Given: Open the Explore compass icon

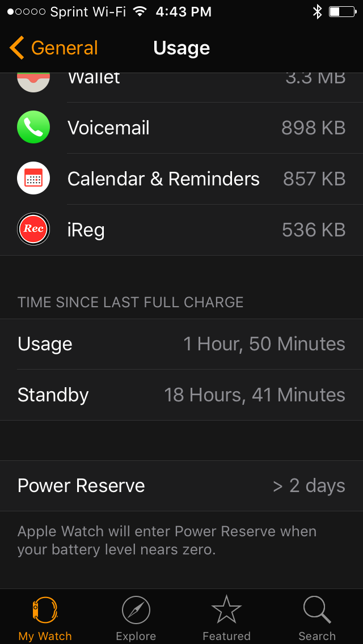Looking at the screenshot, I should coord(136,611).
